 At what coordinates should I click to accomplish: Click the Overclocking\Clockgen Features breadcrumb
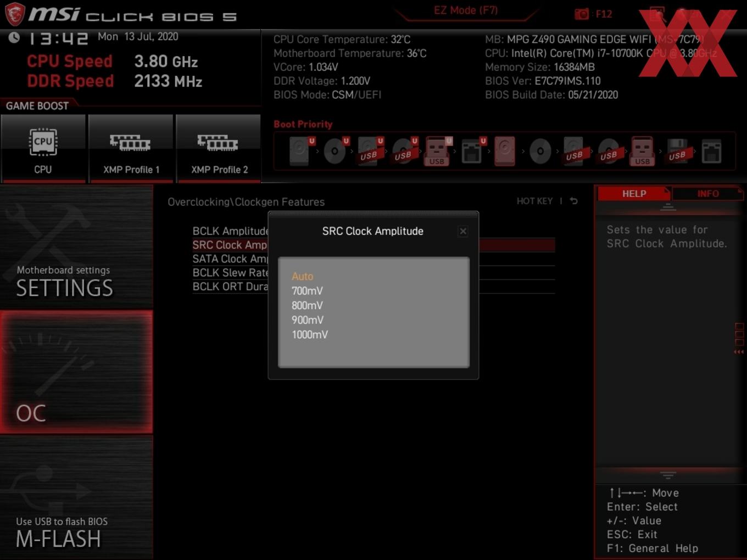246,202
